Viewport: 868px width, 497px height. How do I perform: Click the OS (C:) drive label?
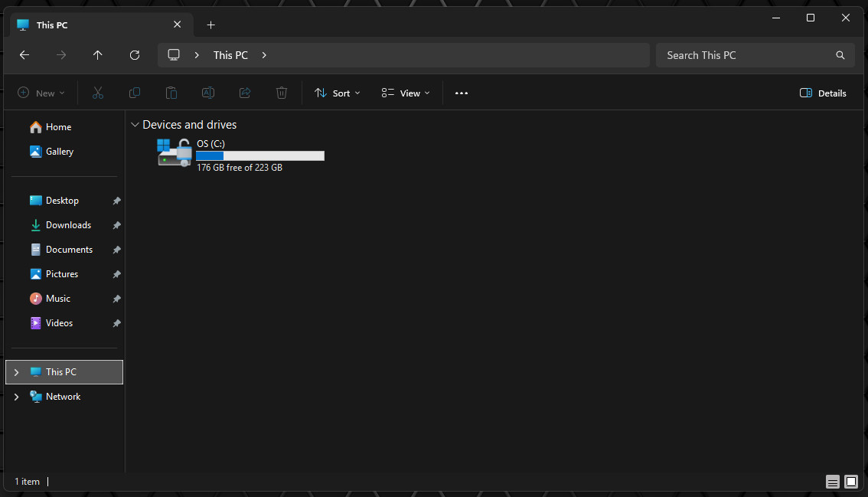(x=211, y=143)
